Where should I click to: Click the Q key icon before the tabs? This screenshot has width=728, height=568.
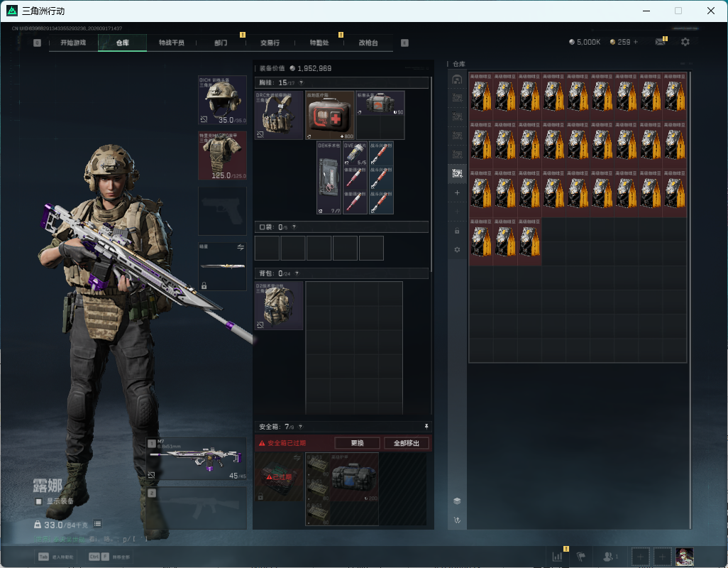coord(38,43)
